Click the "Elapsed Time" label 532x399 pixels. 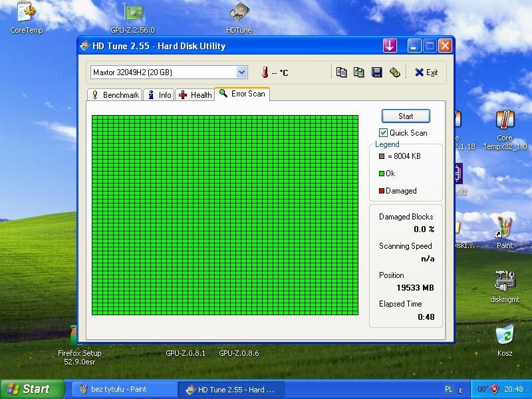click(x=400, y=304)
